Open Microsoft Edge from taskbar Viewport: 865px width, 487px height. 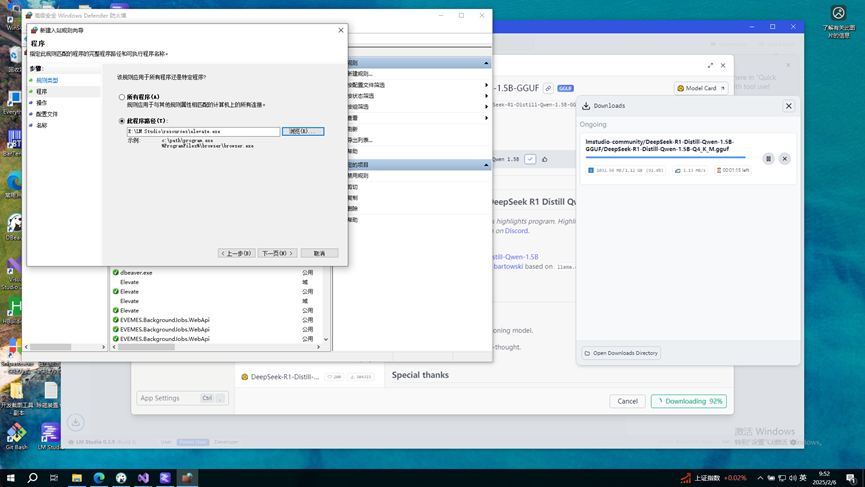coord(99,478)
